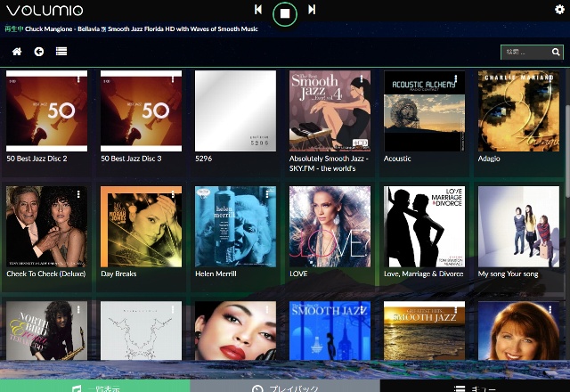570x392 pixels.
Task: Click the Volumio logo
Action: click(45, 10)
